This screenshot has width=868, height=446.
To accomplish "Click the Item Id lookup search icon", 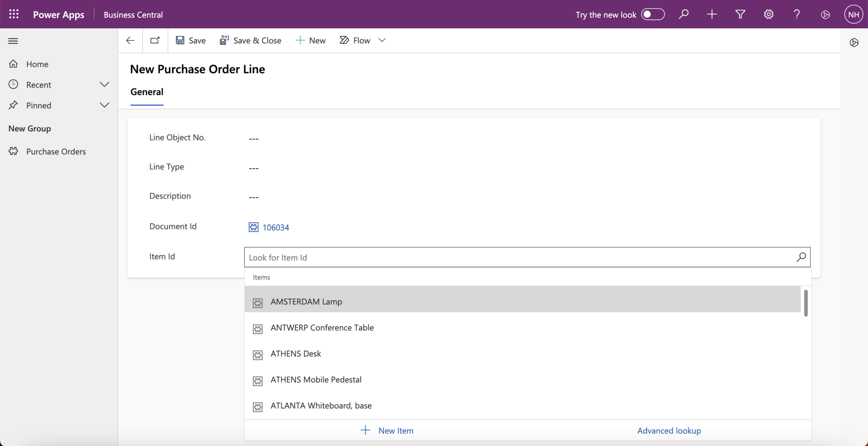I will (801, 257).
